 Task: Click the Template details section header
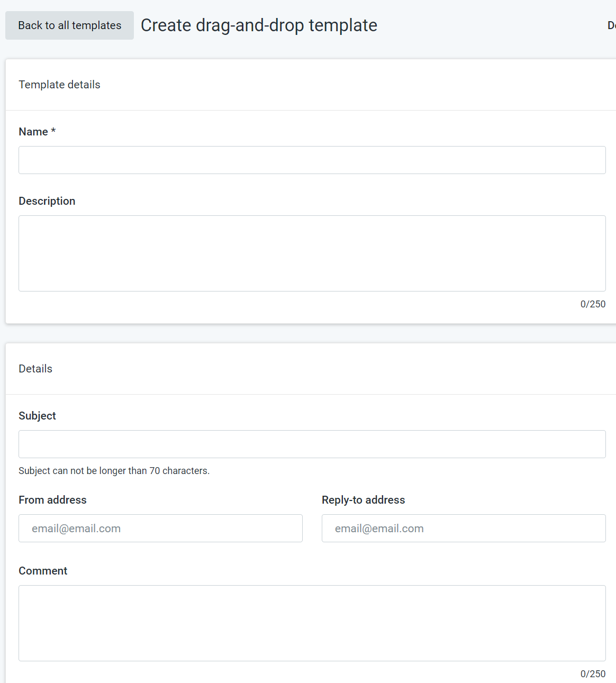pos(59,84)
